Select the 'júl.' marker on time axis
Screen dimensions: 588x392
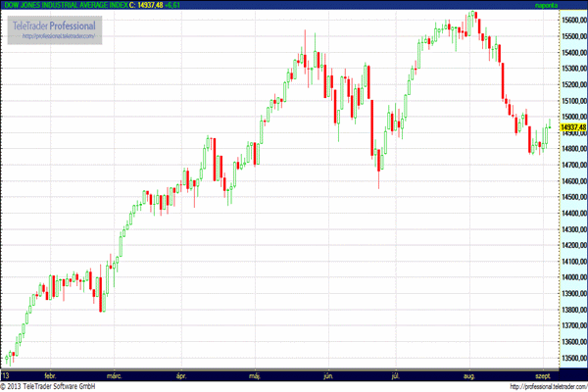397,375
